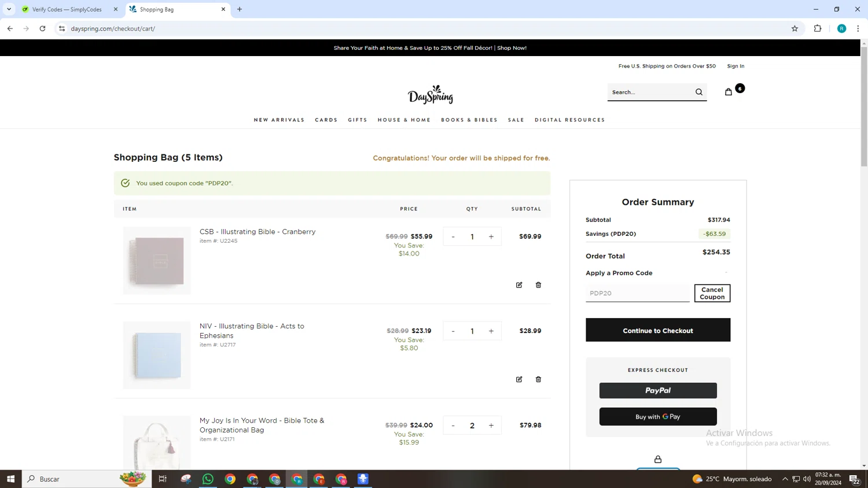Screen dimensions: 868x488
Task: Increase quantity of NIV Illustrating Bible
Action: [491, 331]
